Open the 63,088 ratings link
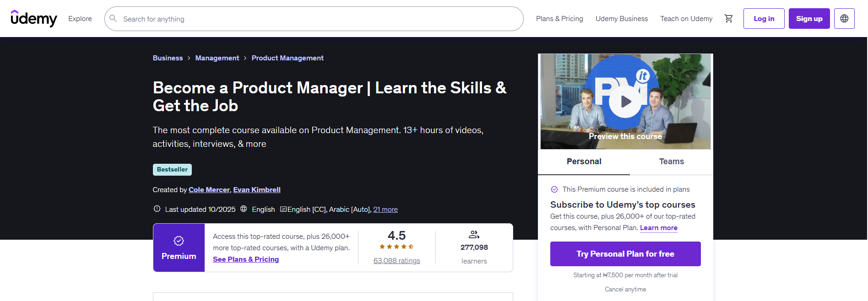Viewport: 868px width, 301px height. [x=397, y=261]
